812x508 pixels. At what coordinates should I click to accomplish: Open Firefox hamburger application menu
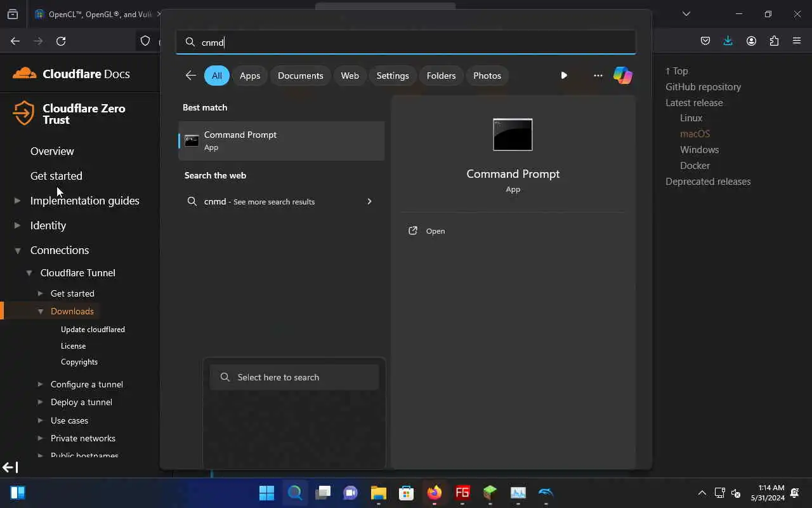click(x=797, y=41)
